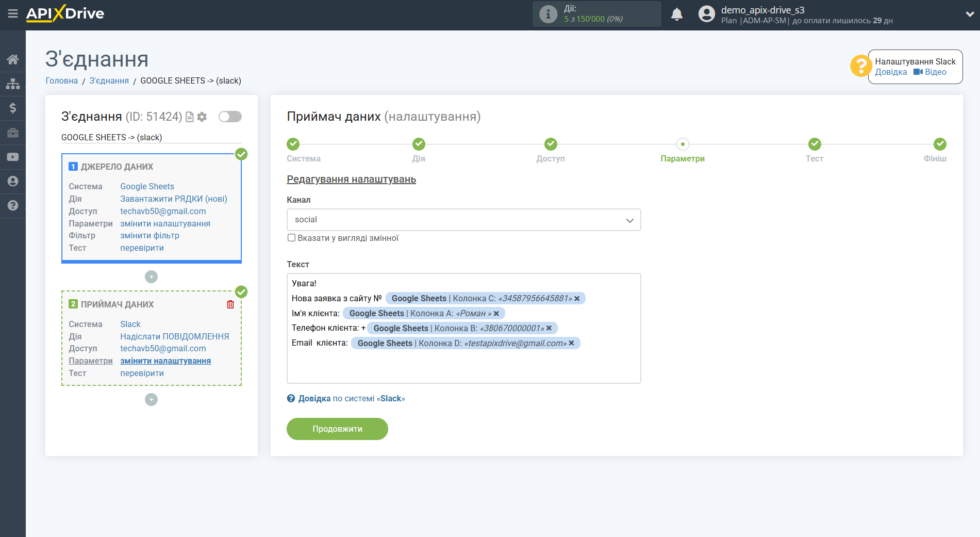Click the ApiX-Drive logo
The width and height of the screenshot is (980, 537).
click(x=65, y=13)
